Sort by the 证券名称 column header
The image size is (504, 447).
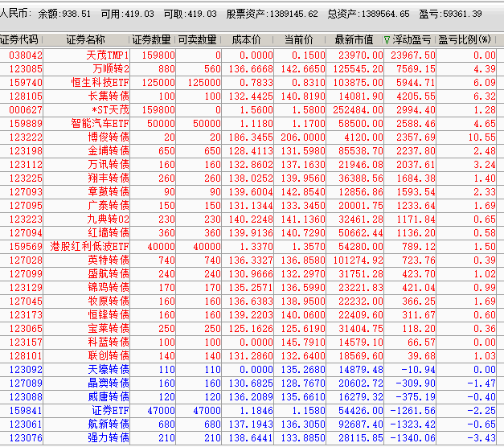pyautogui.click(x=85, y=40)
